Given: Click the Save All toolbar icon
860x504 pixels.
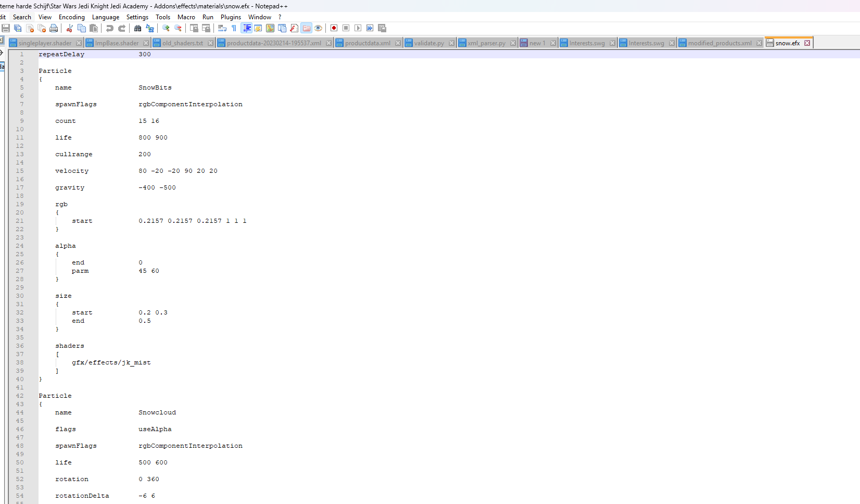Looking at the screenshot, I should [18, 28].
